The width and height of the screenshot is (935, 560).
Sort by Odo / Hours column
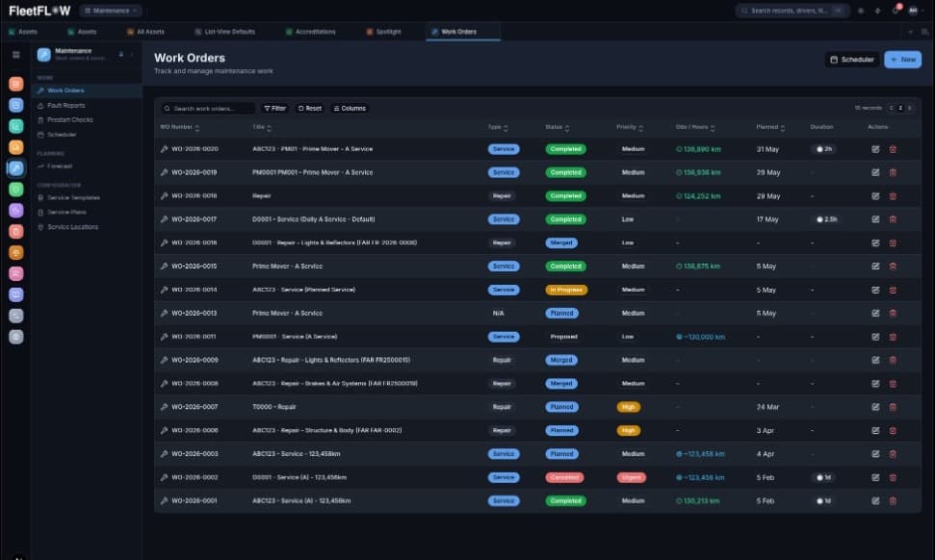pos(695,127)
